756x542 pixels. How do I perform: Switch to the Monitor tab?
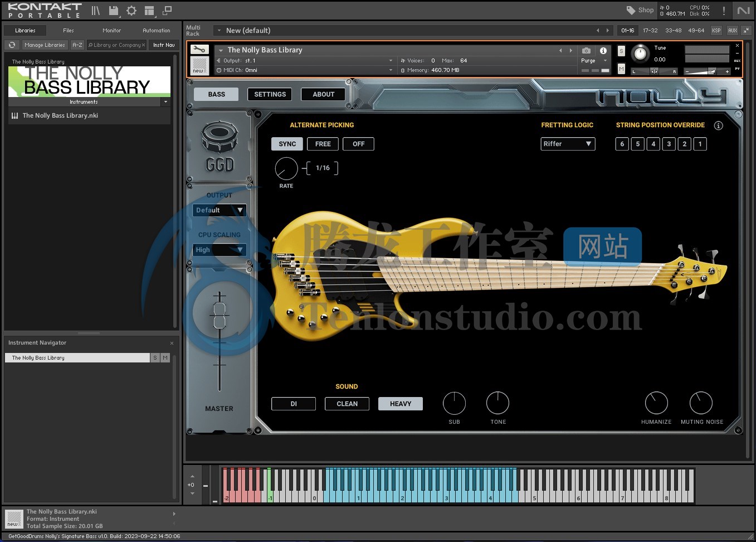coord(112,30)
